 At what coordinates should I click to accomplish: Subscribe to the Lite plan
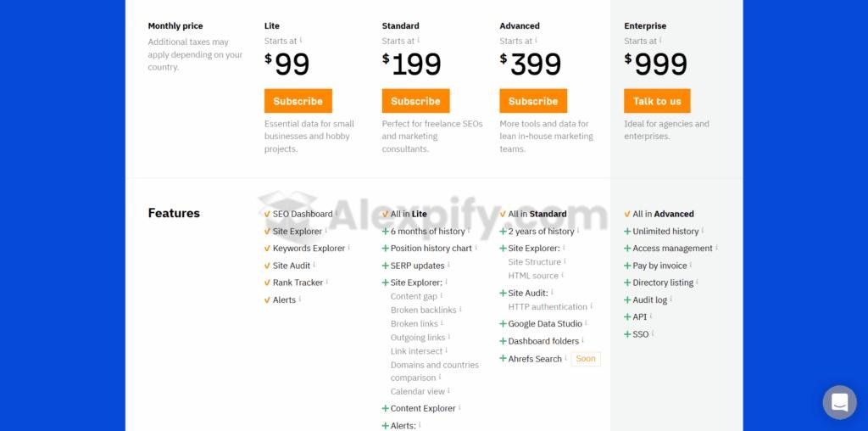298,101
